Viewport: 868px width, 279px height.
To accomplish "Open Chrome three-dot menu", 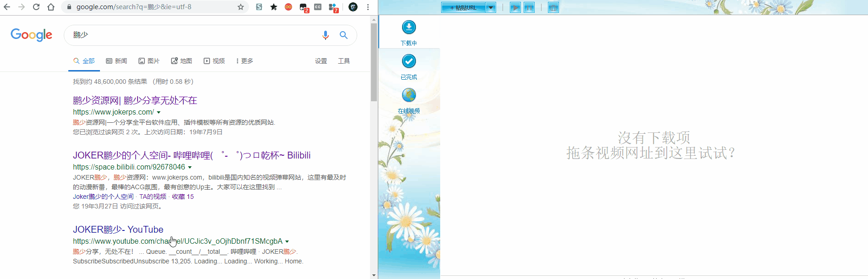I will pos(368,7).
